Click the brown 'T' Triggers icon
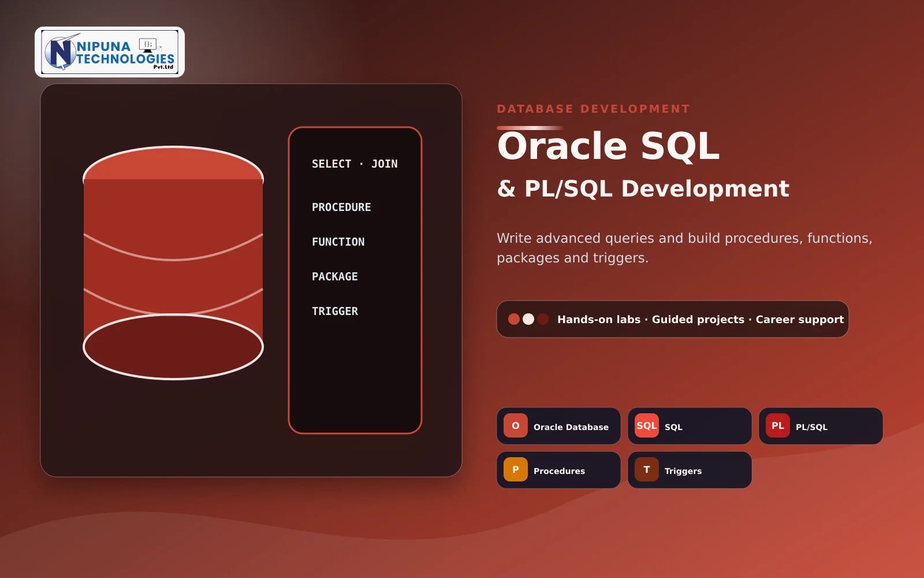Screen dimensions: 924x578 pos(647,469)
